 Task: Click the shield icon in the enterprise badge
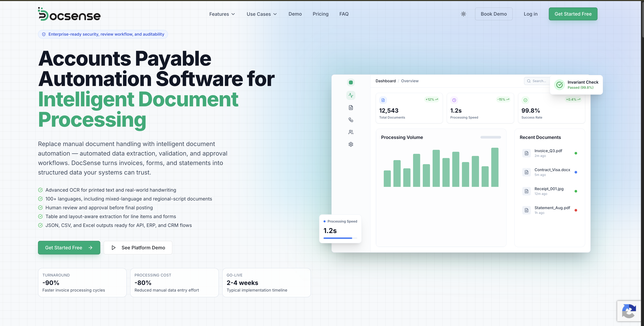click(x=44, y=34)
